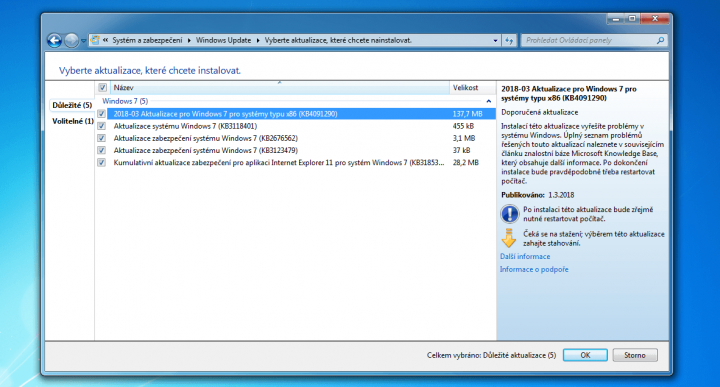Select the Volitelné (1) tab
Screen dimensions: 720x387
point(73,121)
